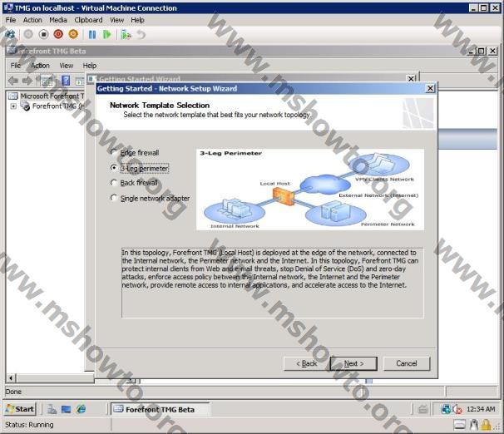Click the Show Desktop quick launch icon
Viewport: 504px width, 434px height.
click(67, 409)
